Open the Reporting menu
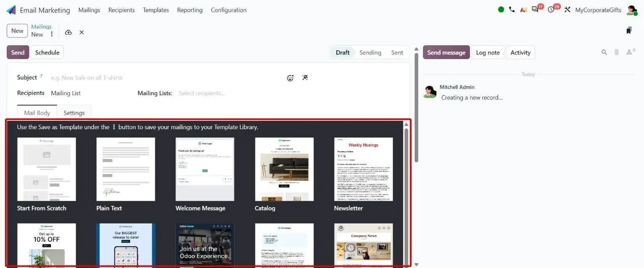The image size is (644, 268). [x=190, y=10]
